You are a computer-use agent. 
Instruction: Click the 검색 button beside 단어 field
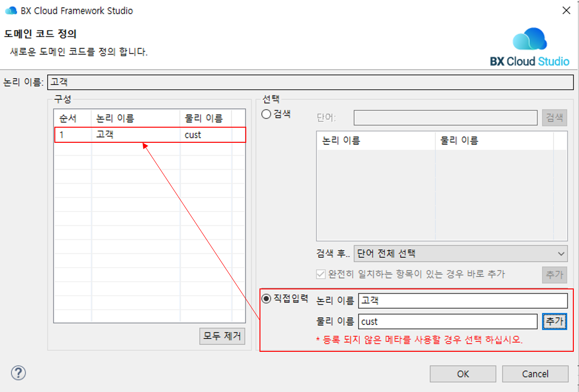tap(554, 118)
